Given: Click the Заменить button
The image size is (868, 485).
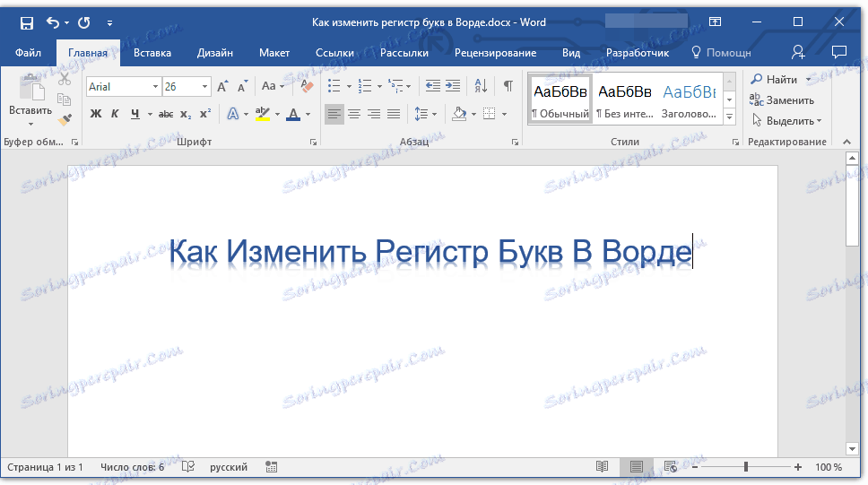Looking at the screenshot, I should coord(782,100).
